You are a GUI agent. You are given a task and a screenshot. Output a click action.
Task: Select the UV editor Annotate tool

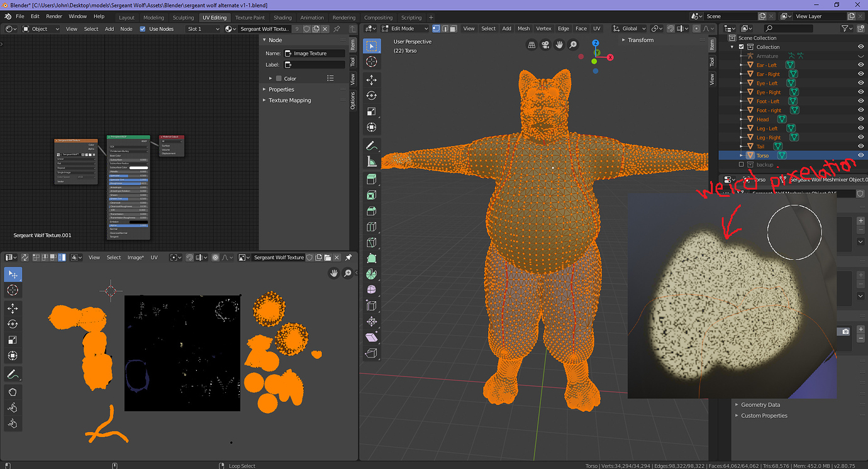(13, 374)
